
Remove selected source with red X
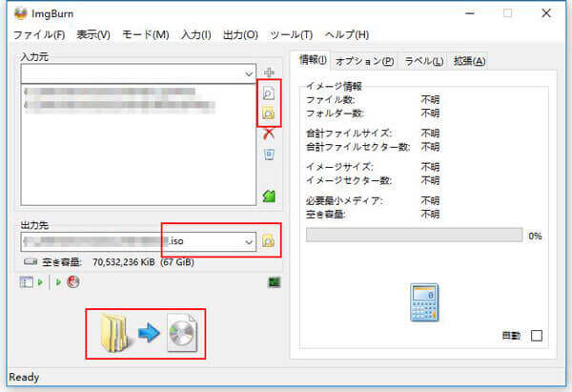pyautogui.click(x=269, y=134)
